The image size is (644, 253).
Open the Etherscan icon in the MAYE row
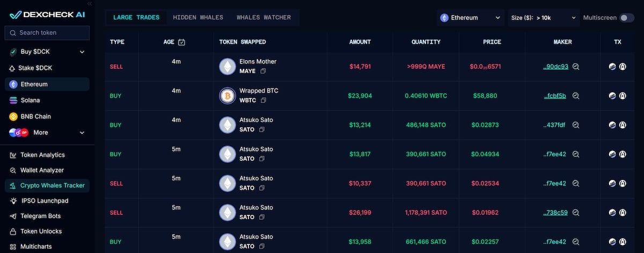click(x=623, y=67)
